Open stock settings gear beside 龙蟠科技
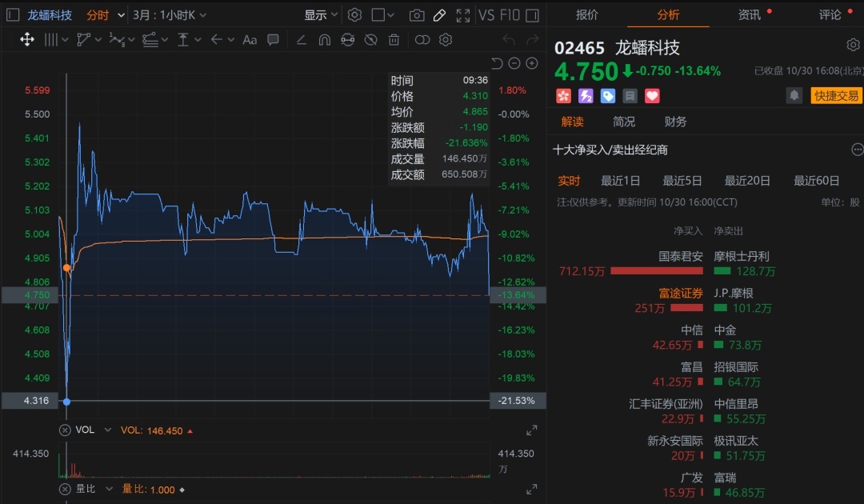The width and height of the screenshot is (864, 504). pos(853,45)
